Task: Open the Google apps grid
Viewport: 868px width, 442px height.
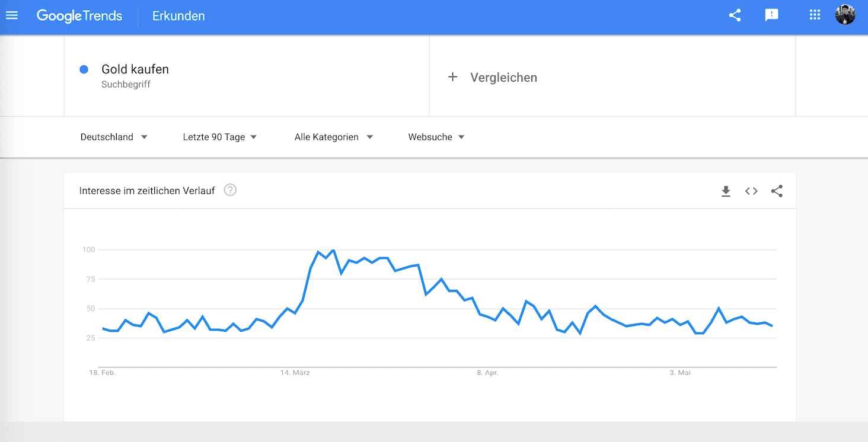Action: 815,15
